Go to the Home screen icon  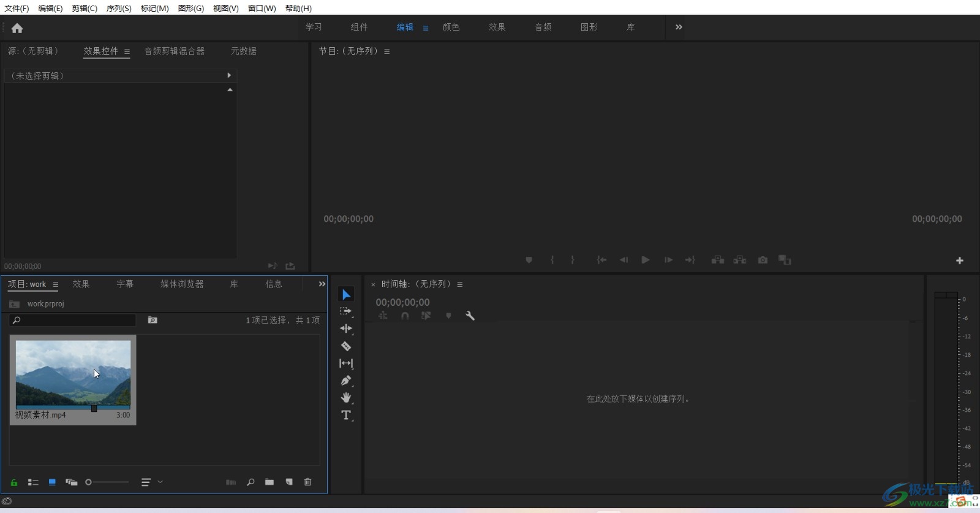(17, 28)
